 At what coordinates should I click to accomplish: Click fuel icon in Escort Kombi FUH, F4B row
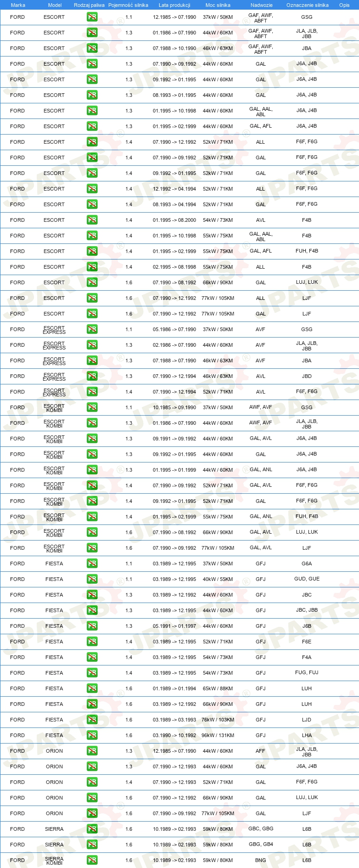(92, 517)
